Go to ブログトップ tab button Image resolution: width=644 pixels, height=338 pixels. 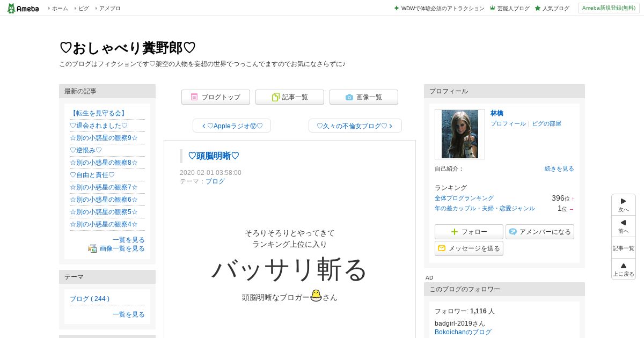tap(216, 97)
